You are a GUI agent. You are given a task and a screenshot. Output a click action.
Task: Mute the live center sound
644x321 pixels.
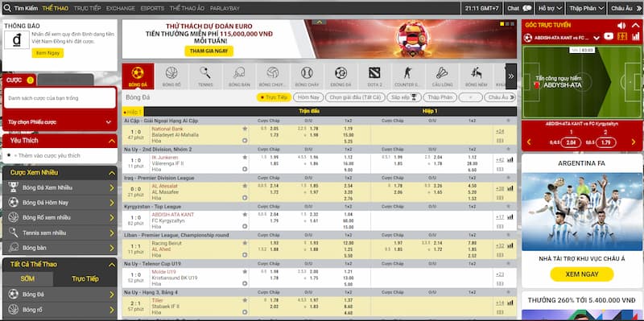coord(621,25)
